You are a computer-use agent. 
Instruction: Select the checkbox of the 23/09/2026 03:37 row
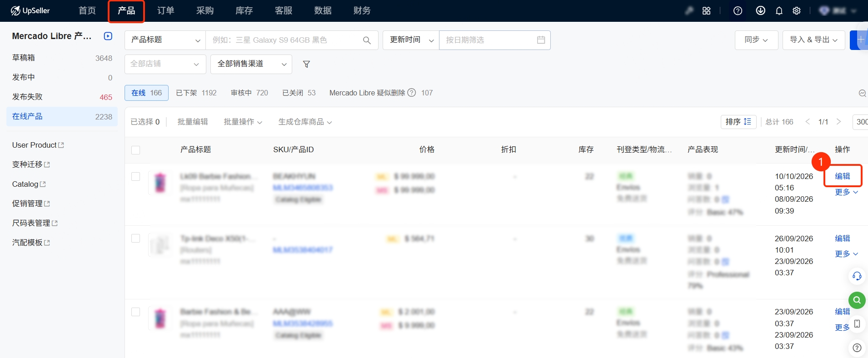(x=135, y=312)
